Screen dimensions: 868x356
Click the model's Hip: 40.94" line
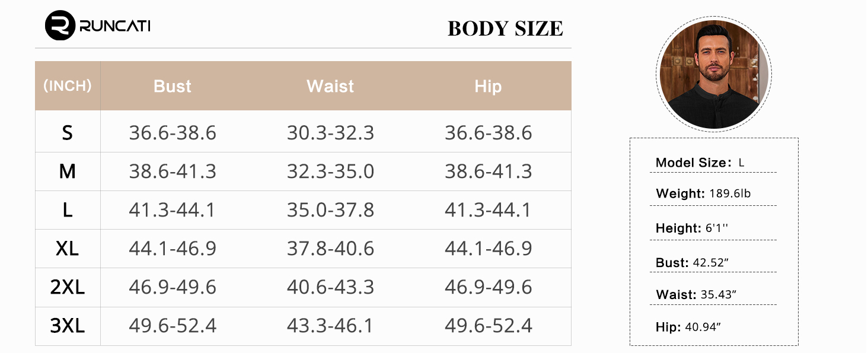688,327
